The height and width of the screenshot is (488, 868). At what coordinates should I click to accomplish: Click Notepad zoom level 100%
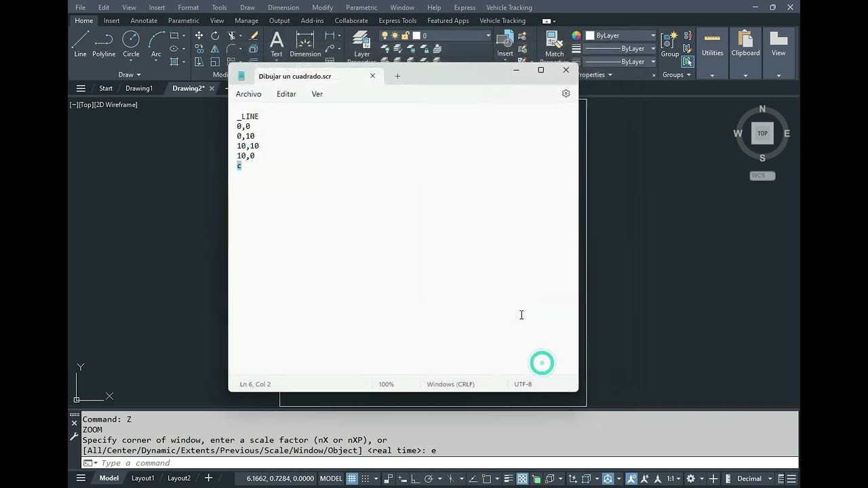[387, 384]
